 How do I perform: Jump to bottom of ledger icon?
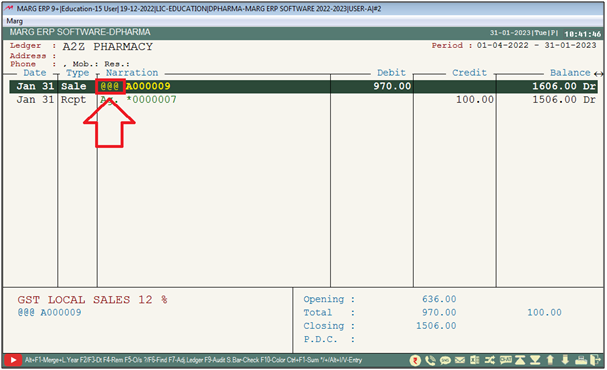point(535,360)
